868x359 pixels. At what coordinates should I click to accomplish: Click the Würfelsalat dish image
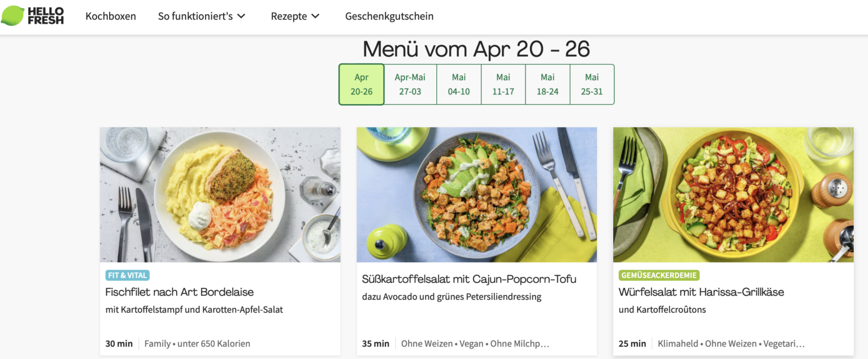pyautogui.click(x=732, y=194)
